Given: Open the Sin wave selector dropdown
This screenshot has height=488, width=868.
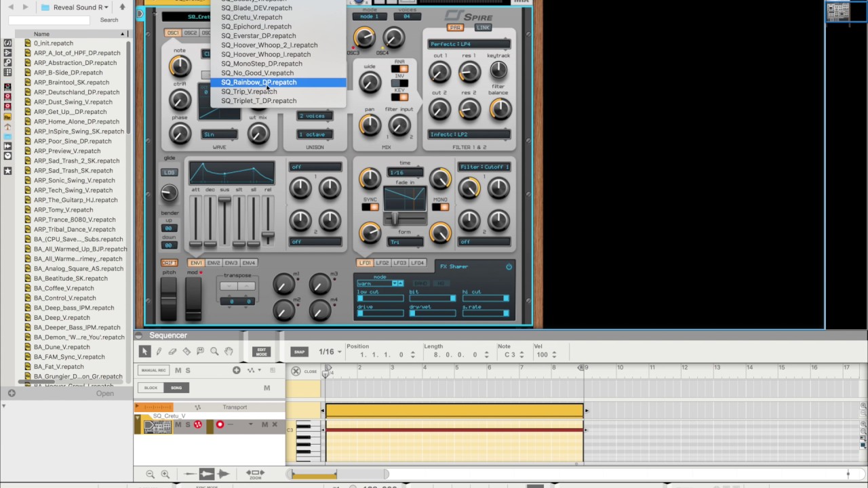Looking at the screenshot, I should click(219, 134).
